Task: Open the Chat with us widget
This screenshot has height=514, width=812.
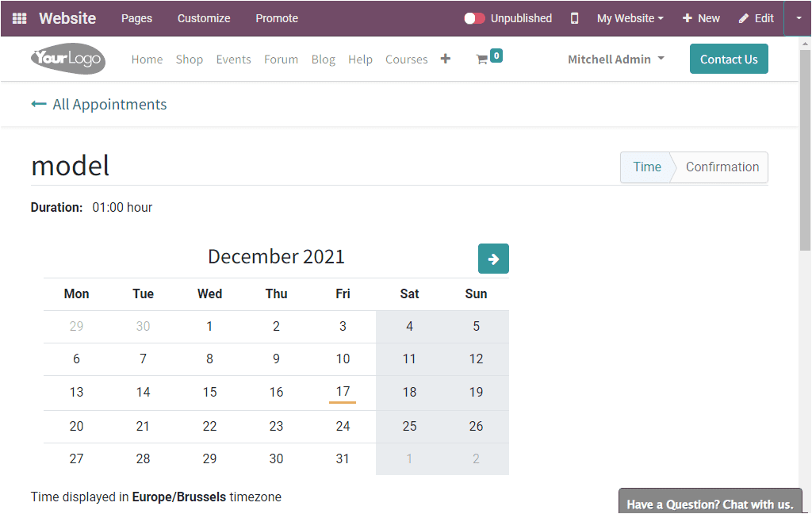Action: pyautogui.click(x=710, y=503)
